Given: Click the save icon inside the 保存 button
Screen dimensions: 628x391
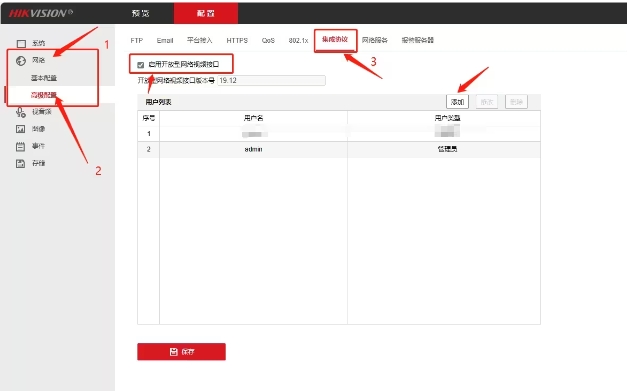Looking at the screenshot, I should coord(173,352).
